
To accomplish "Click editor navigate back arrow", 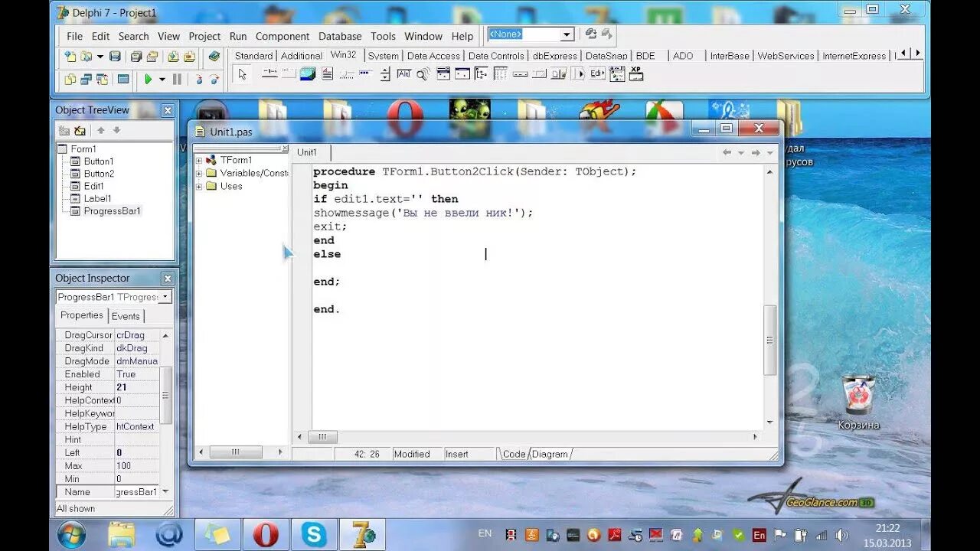I will point(727,152).
